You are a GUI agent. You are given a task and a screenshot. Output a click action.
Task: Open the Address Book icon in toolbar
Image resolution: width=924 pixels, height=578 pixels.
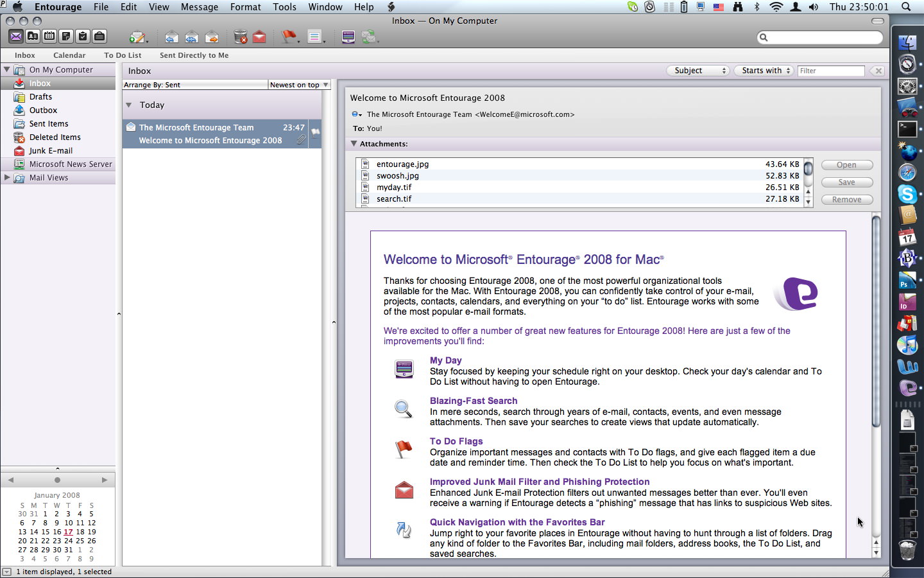tap(33, 37)
